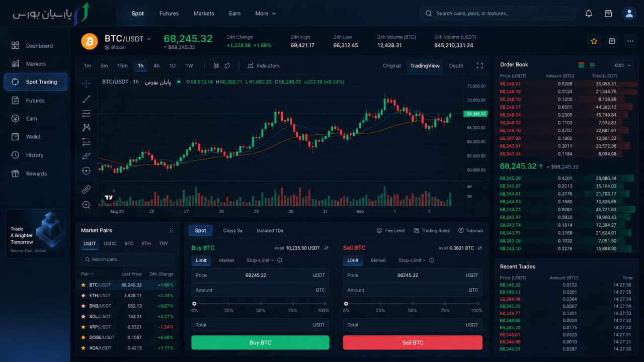Open the Futures tab in top navigation

click(x=169, y=14)
